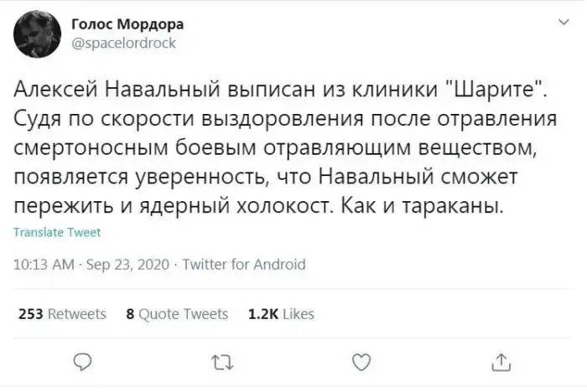View the 253 Retweets list
Screen dimensions: 587x392
coord(62,314)
